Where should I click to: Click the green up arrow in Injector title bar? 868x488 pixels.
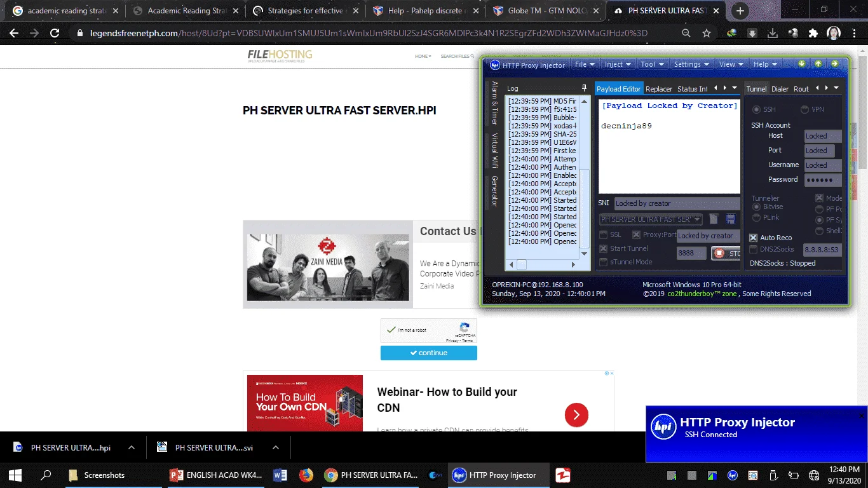(x=818, y=64)
